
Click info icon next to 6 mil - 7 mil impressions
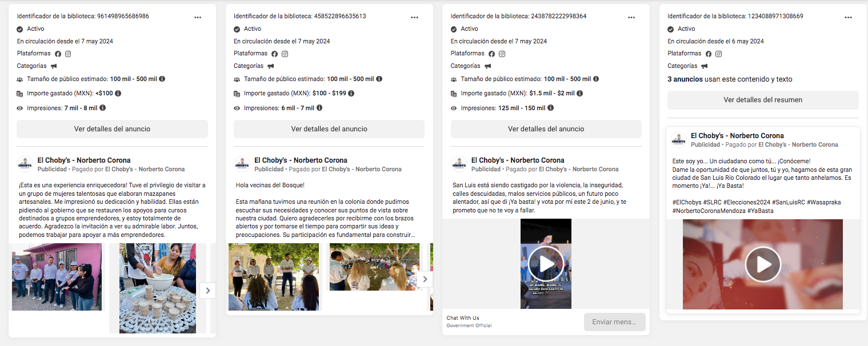pyautogui.click(x=319, y=107)
